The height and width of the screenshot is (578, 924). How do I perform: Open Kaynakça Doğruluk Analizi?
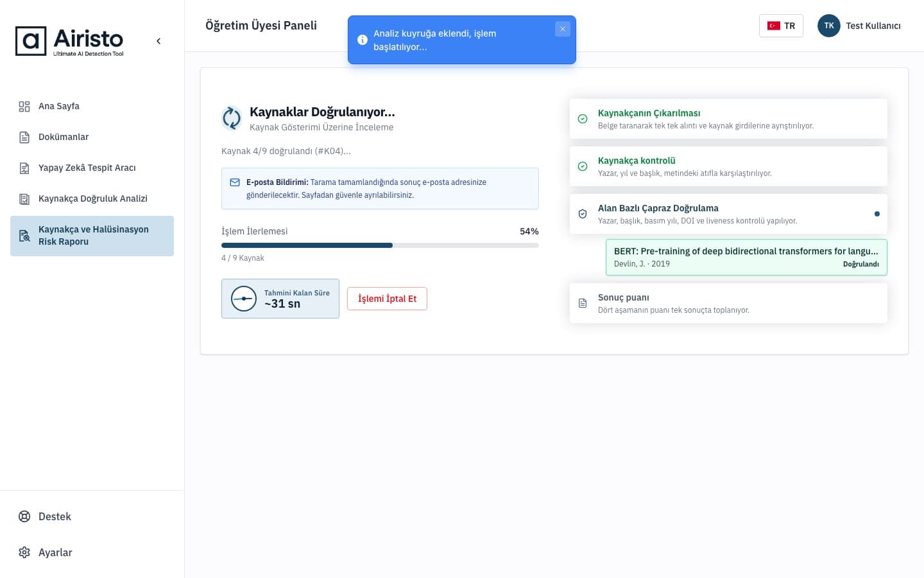[92, 198]
